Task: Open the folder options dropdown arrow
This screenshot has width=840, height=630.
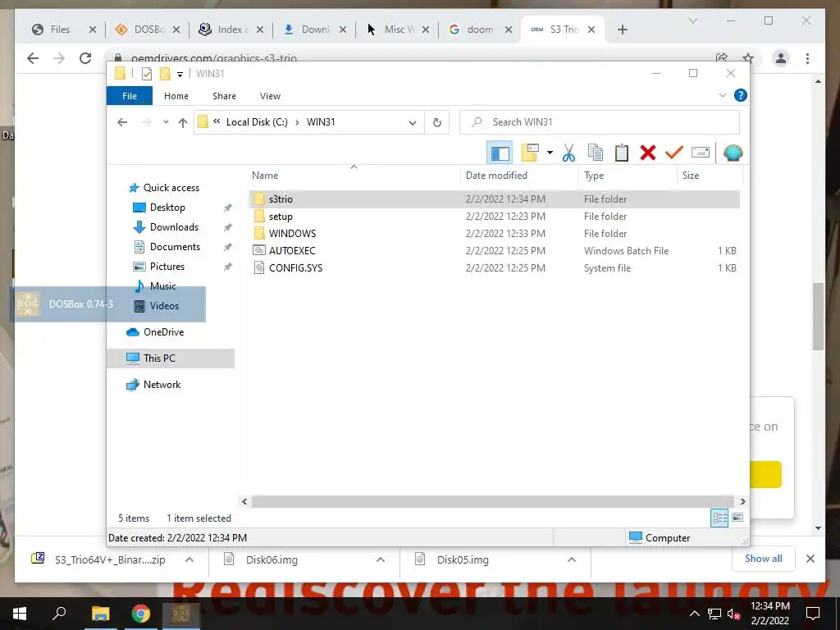Action: 550,153
